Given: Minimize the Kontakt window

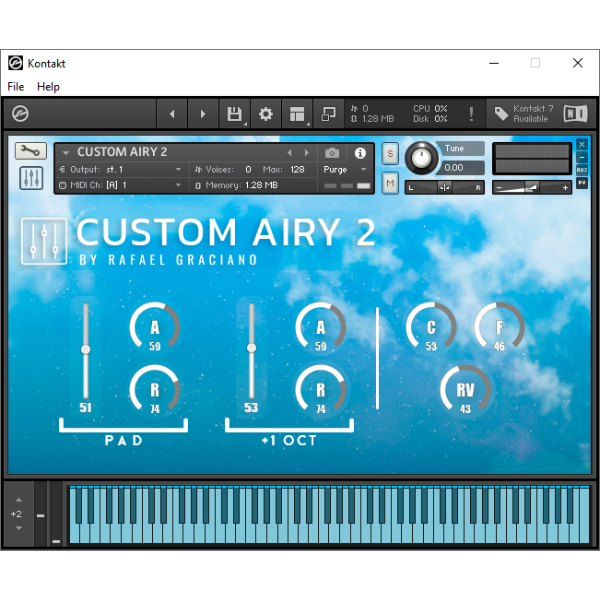Looking at the screenshot, I should coord(494,63).
